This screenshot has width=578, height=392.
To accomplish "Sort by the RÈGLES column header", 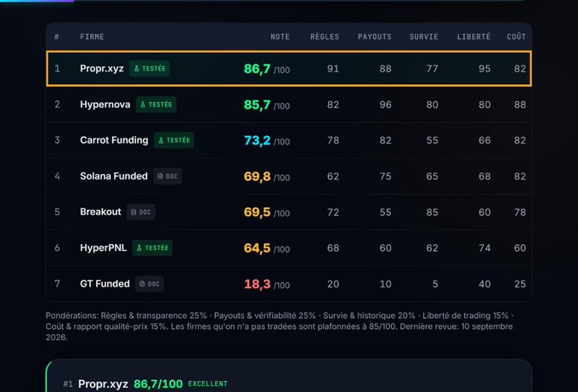I will pyautogui.click(x=325, y=37).
